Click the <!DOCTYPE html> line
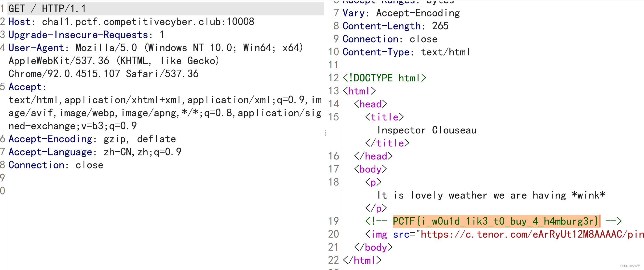644x270 pixels. pos(384,78)
